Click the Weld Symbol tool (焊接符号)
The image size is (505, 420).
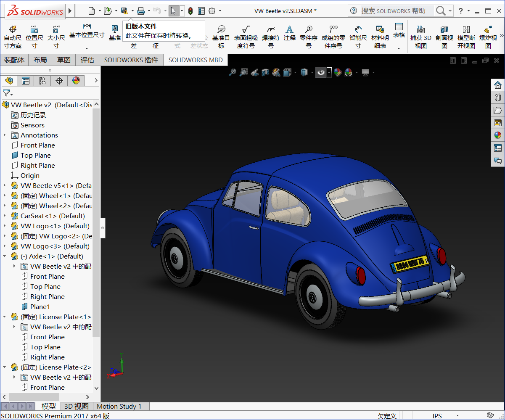coord(271,37)
